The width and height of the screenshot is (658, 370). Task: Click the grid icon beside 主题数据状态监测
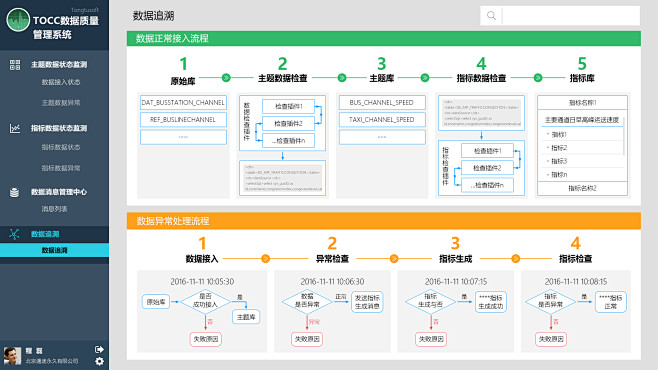coord(15,65)
